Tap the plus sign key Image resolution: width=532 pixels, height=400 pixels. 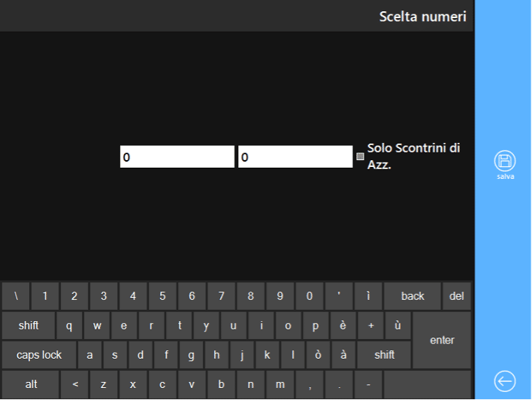[x=370, y=326]
